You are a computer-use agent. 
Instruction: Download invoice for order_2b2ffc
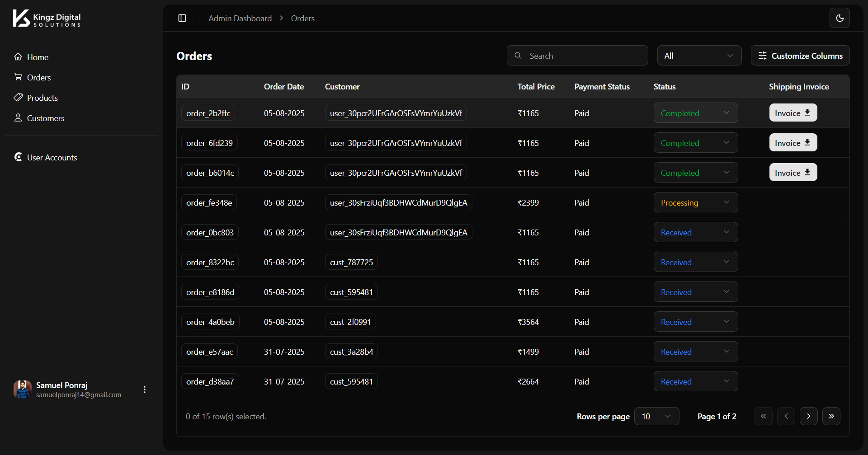[793, 113]
